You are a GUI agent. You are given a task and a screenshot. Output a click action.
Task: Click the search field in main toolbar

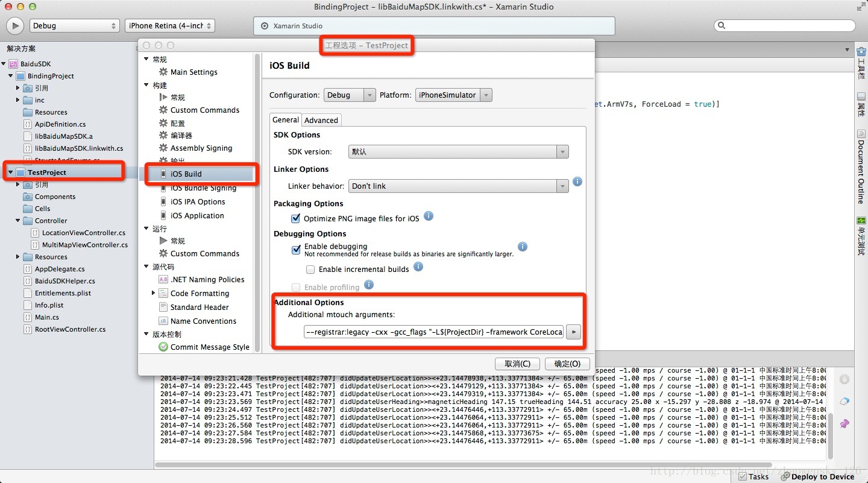tap(785, 25)
